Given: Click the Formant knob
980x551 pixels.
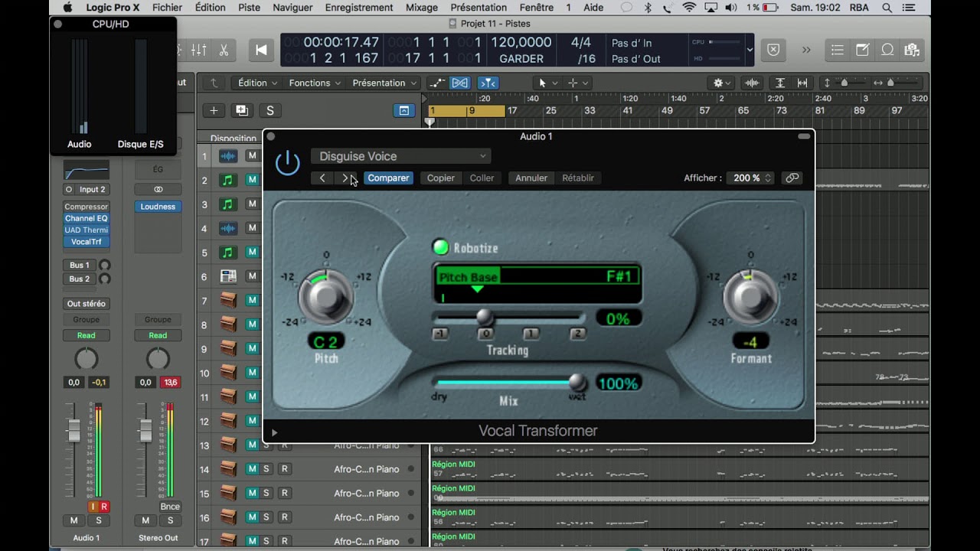Looking at the screenshot, I should tap(750, 297).
